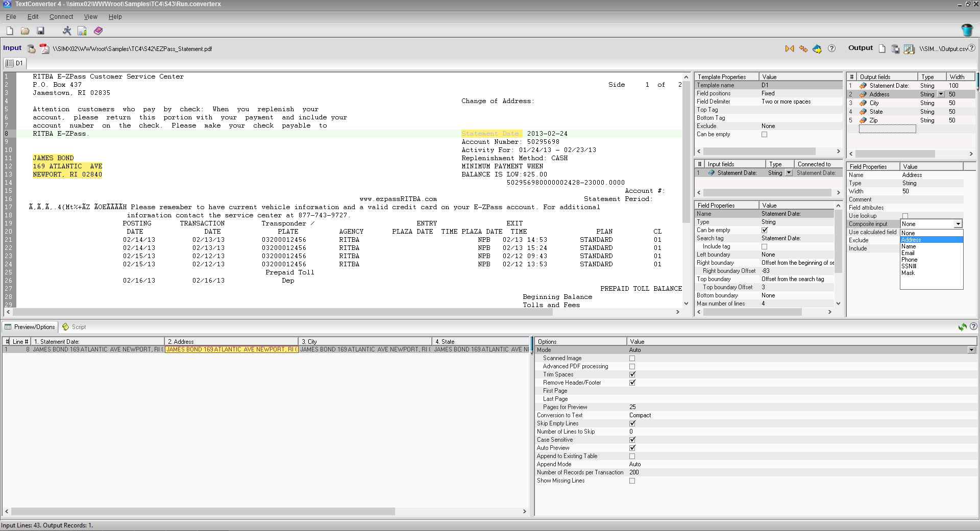Open the report chart toolbar icon
Screen dimensions: 980x531
82,31
